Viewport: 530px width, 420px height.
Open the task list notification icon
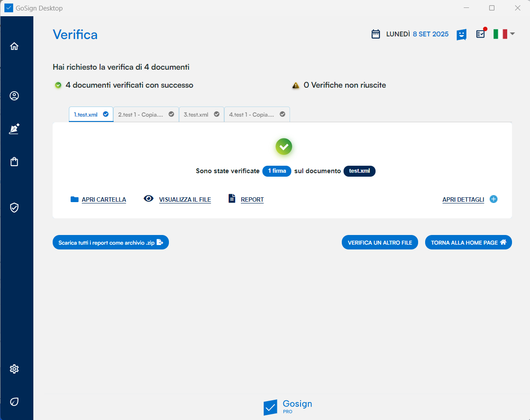(481, 34)
